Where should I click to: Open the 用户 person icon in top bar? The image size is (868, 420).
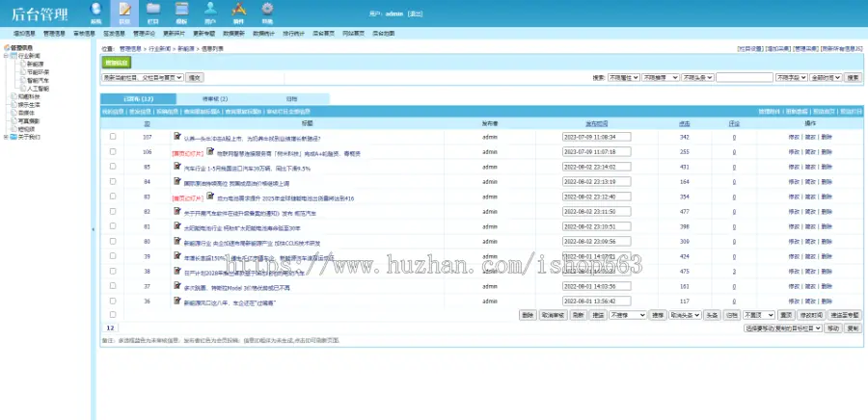pyautogui.click(x=210, y=9)
